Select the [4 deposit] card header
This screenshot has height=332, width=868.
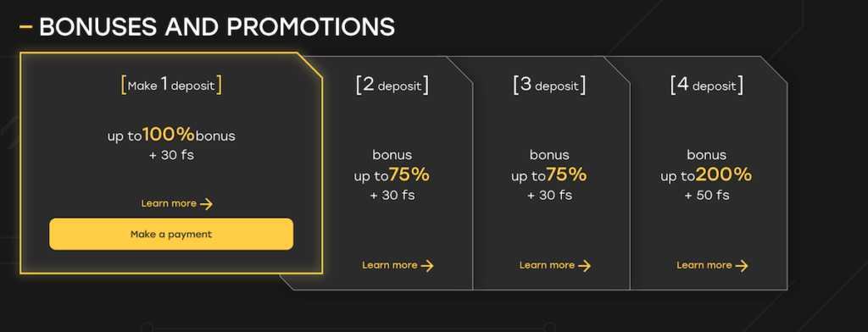pos(707,86)
